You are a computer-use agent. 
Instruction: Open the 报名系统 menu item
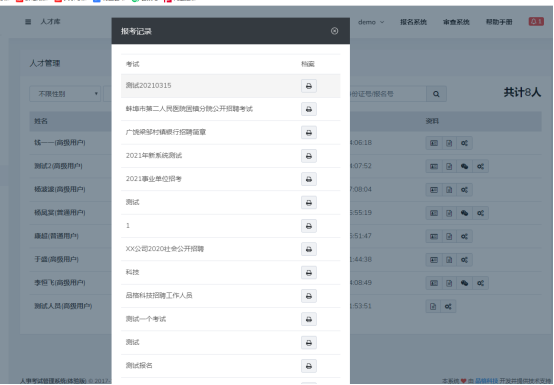pyautogui.click(x=413, y=22)
